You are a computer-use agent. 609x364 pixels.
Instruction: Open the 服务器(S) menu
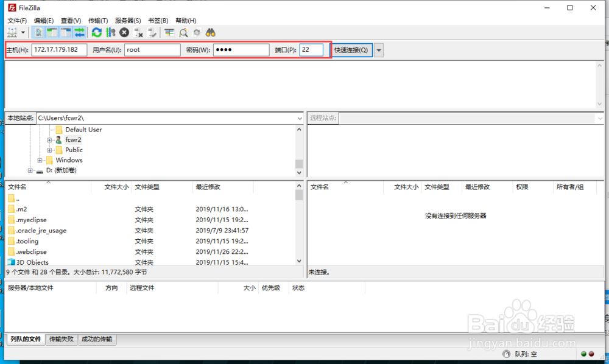(x=128, y=21)
